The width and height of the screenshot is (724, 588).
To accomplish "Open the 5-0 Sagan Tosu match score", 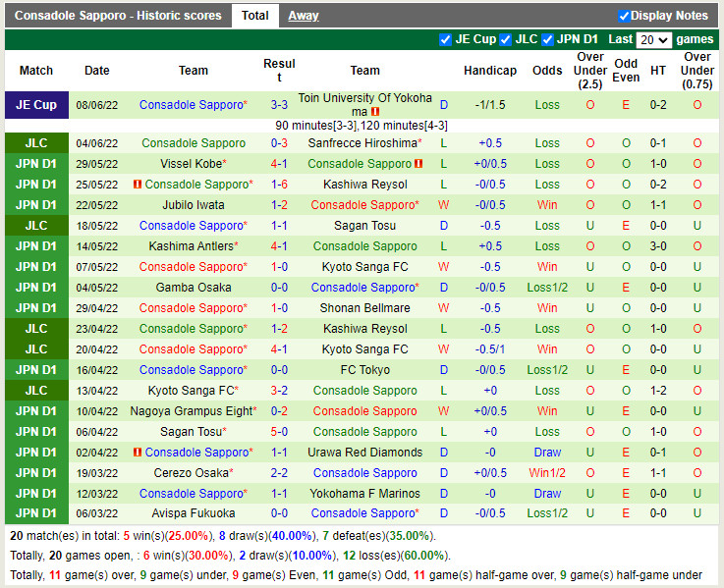I will [279, 432].
